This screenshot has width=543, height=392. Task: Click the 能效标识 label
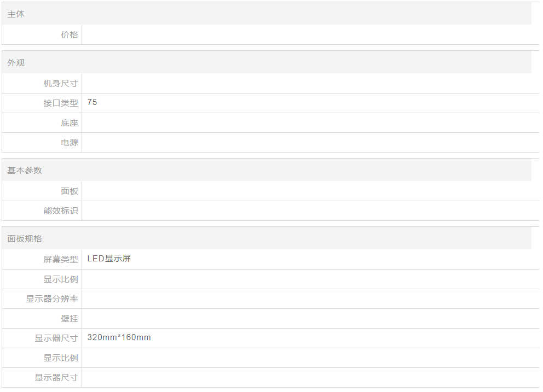pos(61,211)
